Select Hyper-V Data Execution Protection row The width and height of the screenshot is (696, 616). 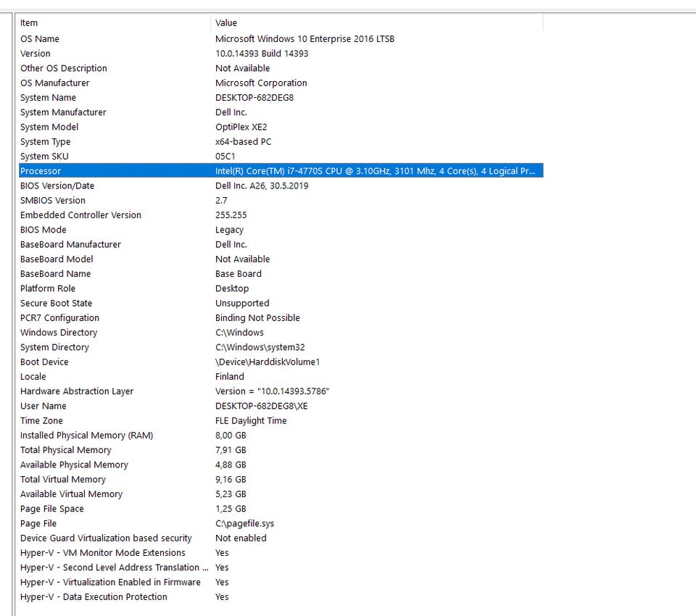pos(281,596)
